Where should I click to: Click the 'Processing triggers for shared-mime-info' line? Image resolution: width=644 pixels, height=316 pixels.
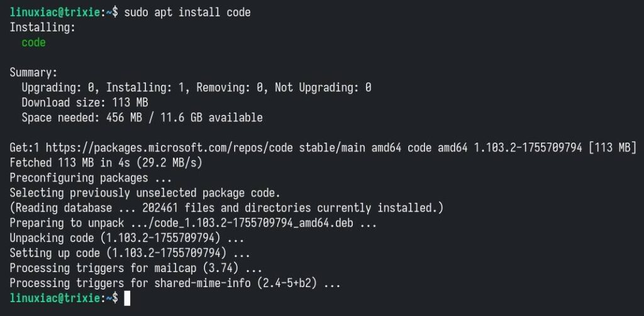[x=175, y=284]
